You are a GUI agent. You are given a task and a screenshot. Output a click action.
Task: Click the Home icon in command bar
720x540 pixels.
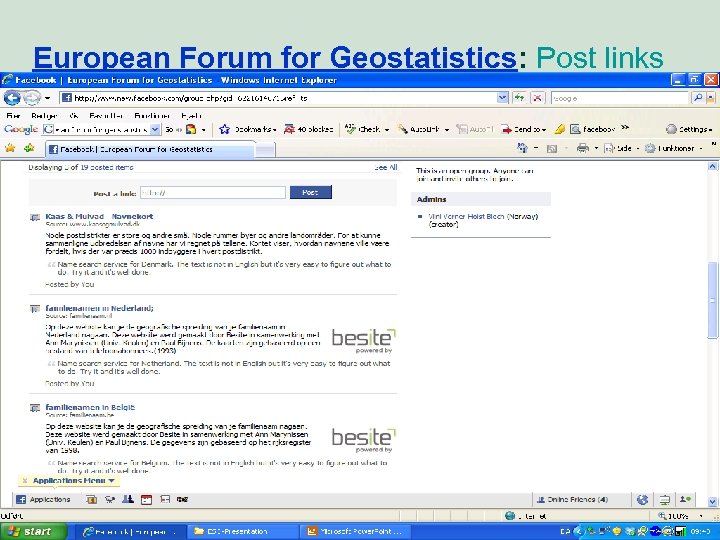(x=522, y=148)
